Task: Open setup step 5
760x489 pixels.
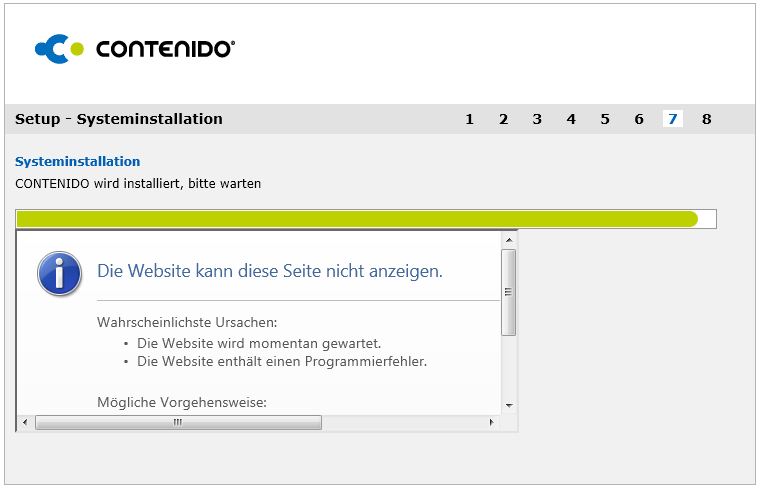Action: pos(605,119)
